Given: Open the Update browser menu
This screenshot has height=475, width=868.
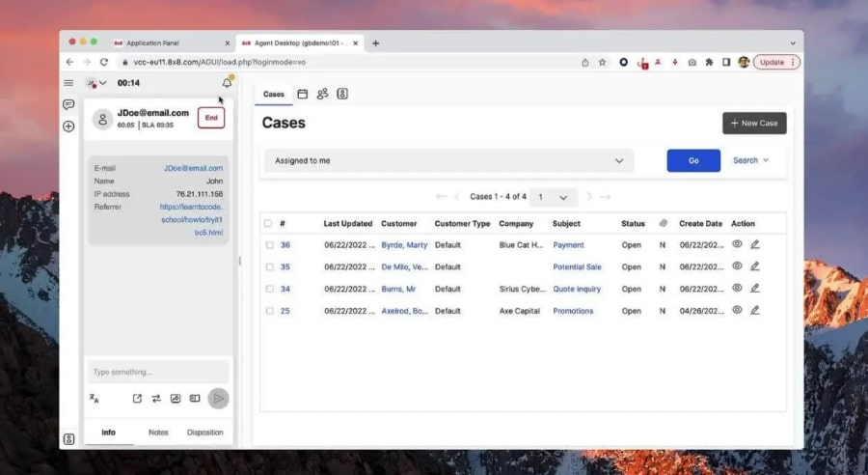Looking at the screenshot, I should tap(776, 63).
